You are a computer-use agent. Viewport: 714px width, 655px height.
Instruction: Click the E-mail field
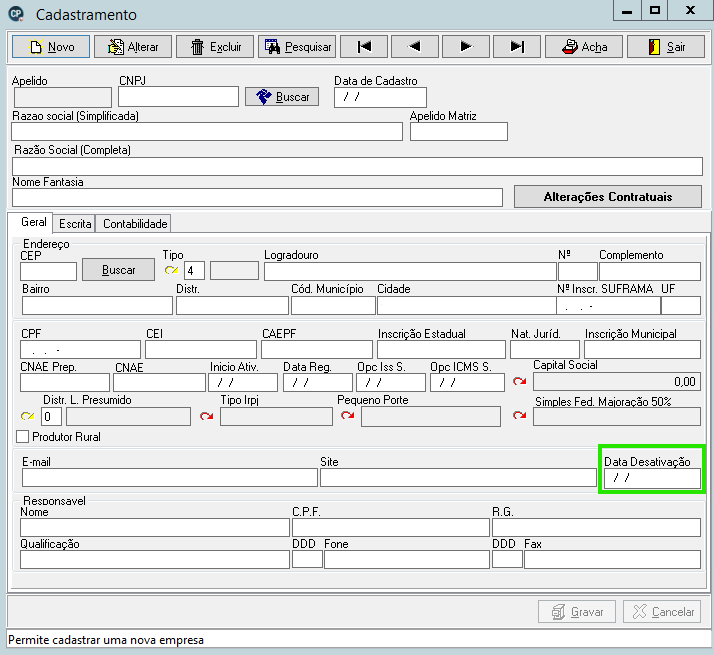coord(170,478)
